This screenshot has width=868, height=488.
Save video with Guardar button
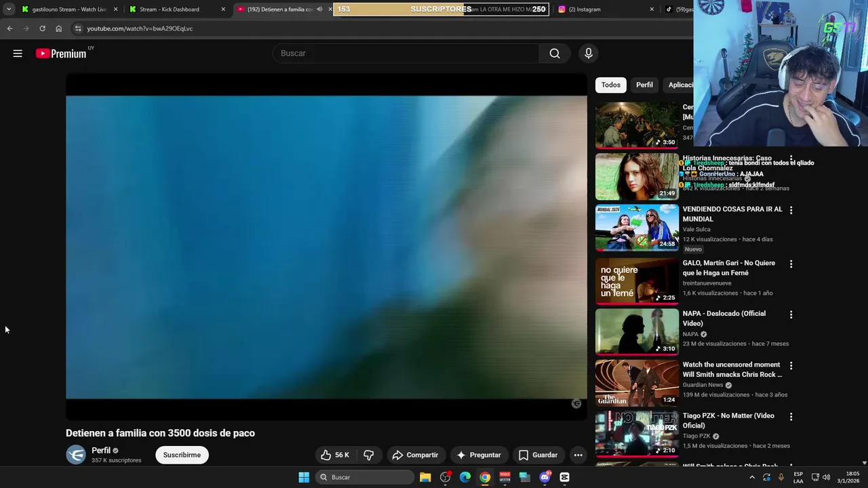point(538,455)
